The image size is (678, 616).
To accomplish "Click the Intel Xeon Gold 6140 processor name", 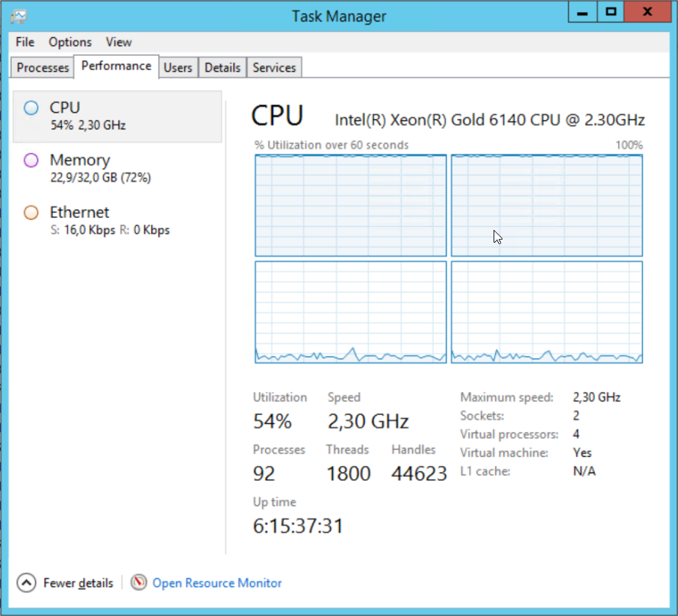I will (490, 119).
